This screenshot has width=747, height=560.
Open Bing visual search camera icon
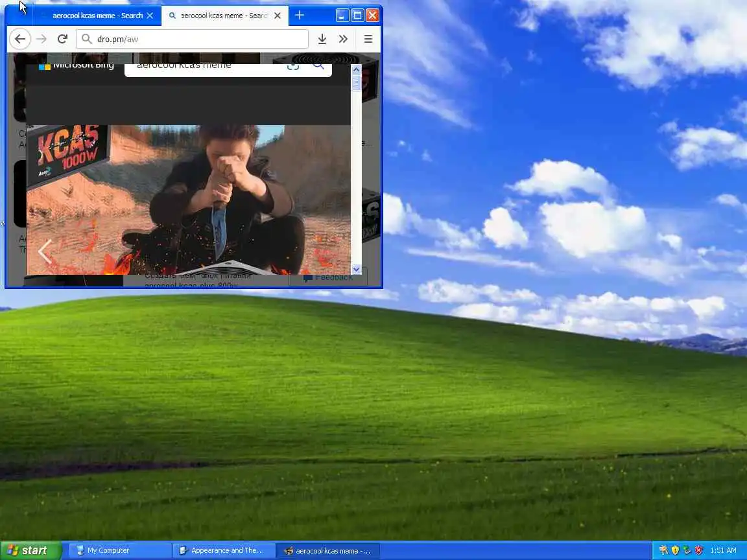click(x=293, y=66)
